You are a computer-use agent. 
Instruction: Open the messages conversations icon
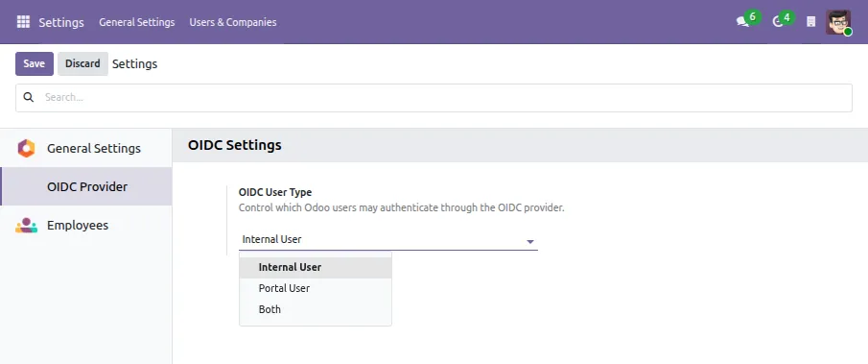(741, 22)
